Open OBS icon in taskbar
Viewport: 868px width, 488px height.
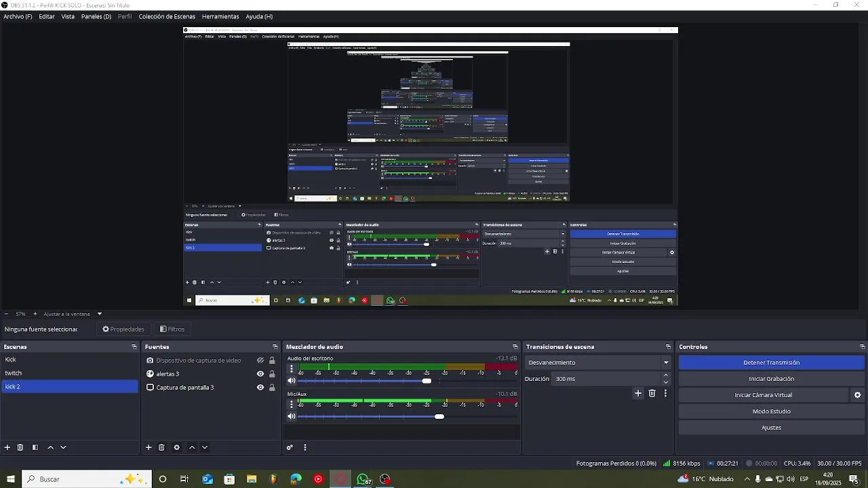tap(385, 479)
